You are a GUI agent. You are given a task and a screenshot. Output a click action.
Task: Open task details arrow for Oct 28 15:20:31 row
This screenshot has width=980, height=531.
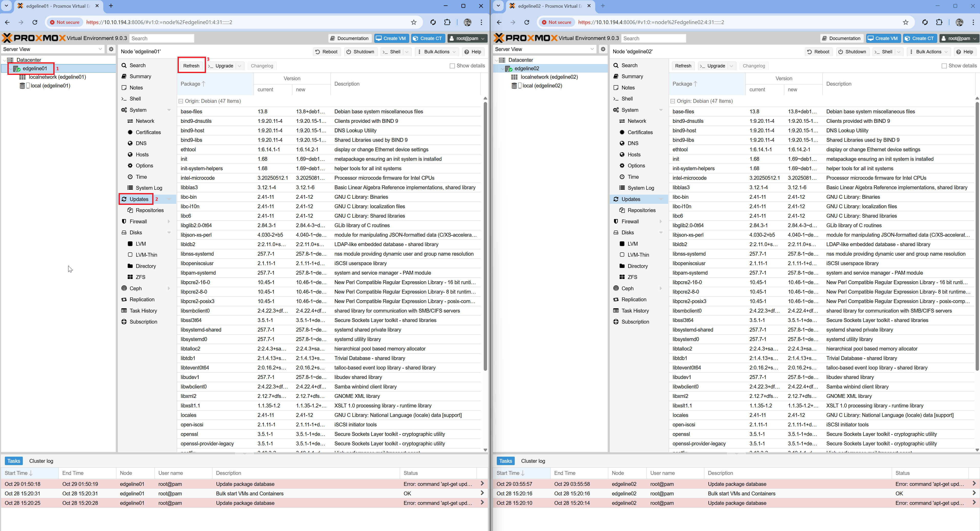[482, 493]
